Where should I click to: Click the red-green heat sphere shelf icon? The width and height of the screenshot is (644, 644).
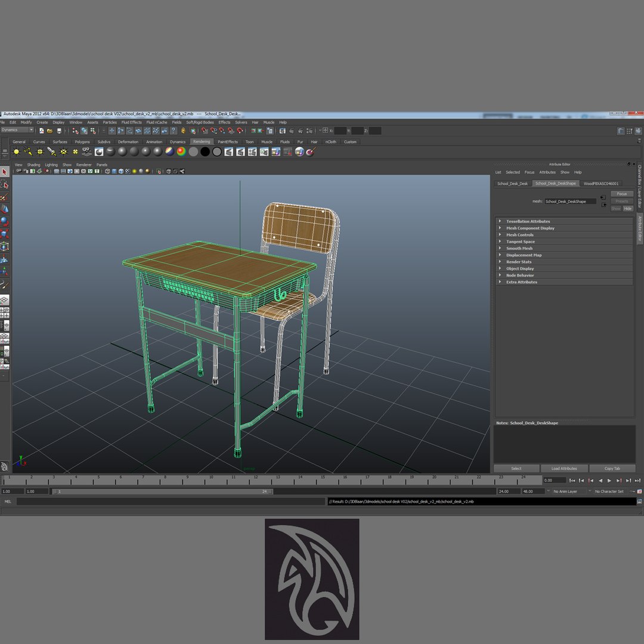[181, 151]
